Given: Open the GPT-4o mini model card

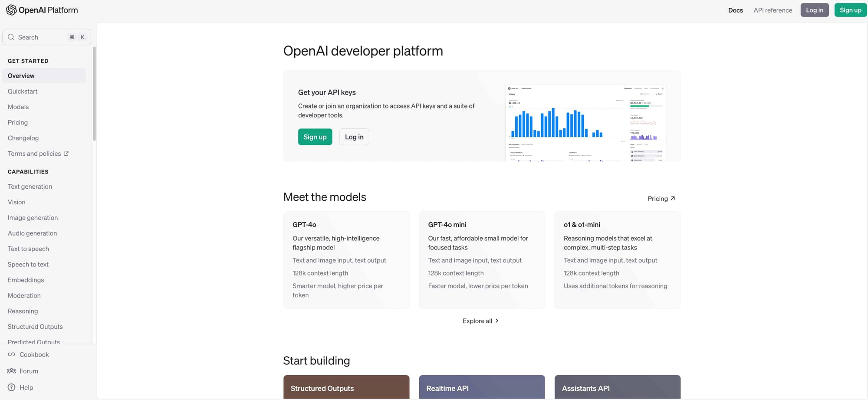Looking at the screenshot, I should point(482,260).
